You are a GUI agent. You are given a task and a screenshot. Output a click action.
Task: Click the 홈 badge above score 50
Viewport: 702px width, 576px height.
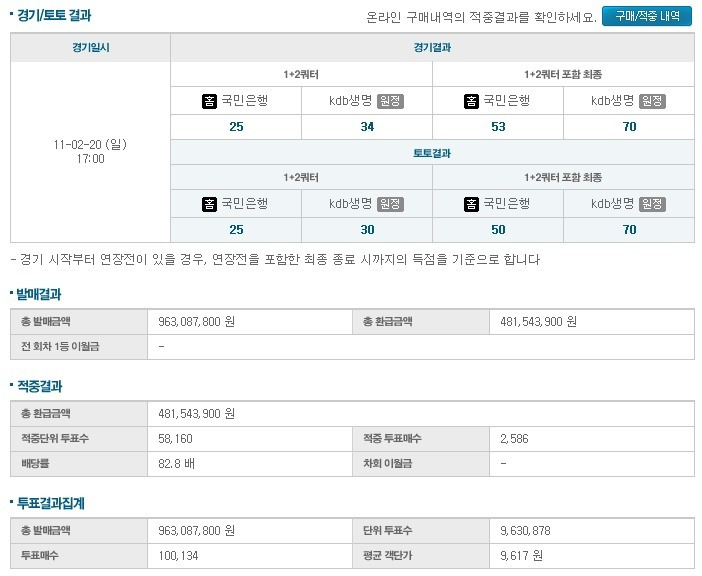coord(471,205)
